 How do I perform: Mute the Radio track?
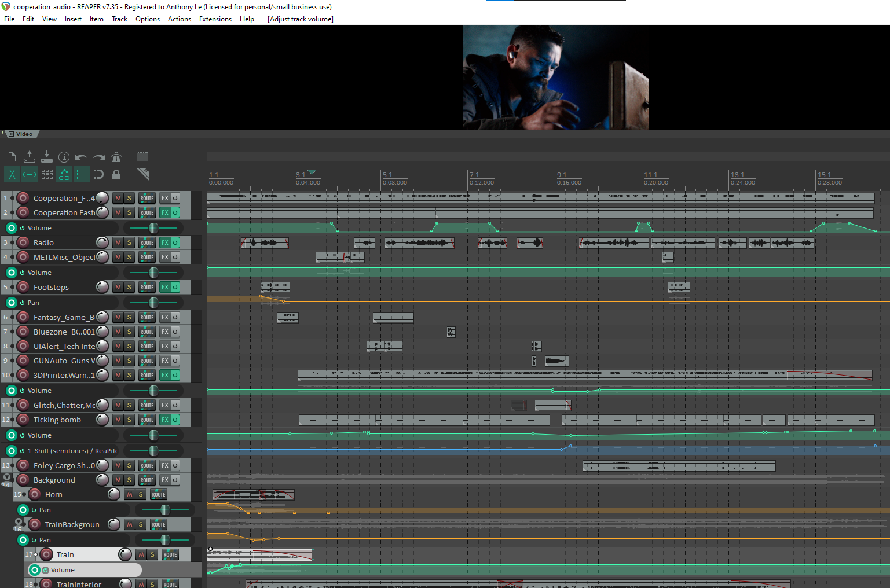(118, 243)
